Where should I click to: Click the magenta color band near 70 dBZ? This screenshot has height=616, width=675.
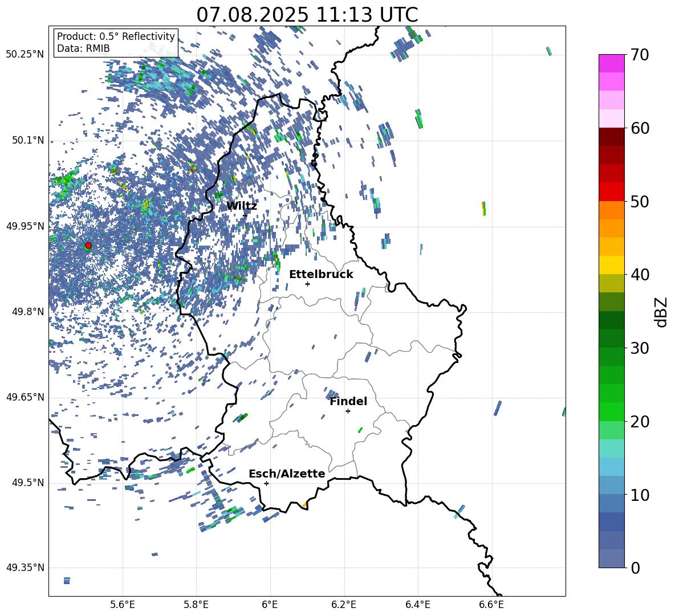pyautogui.click(x=611, y=63)
